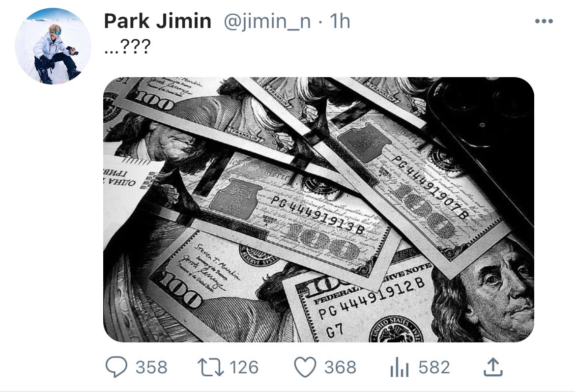Open the view analytics bar chart icon
This screenshot has height=392, width=575.
[399, 367]
